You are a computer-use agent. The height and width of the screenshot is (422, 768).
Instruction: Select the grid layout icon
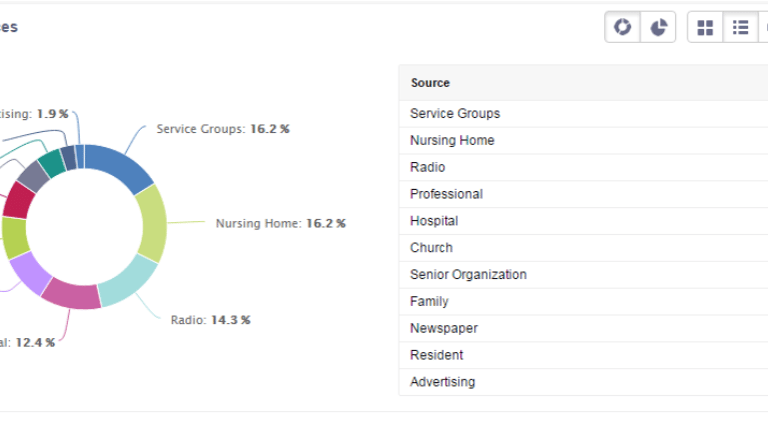(x=705, y=27)
